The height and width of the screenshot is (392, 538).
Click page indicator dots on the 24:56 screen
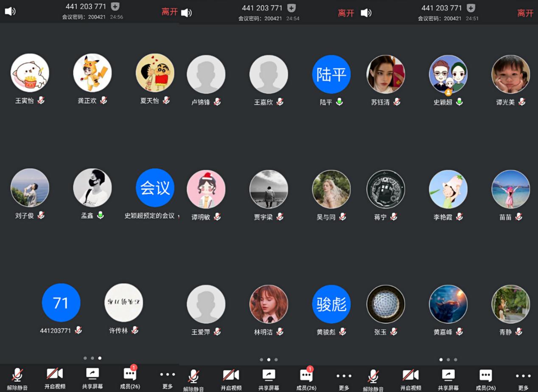tap(92, 358)
